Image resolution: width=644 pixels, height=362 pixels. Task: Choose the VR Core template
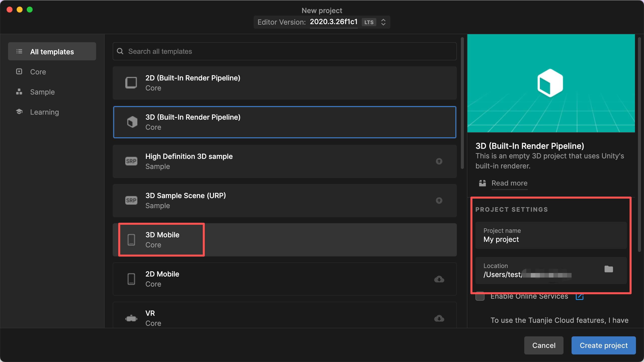coord(285,315)
